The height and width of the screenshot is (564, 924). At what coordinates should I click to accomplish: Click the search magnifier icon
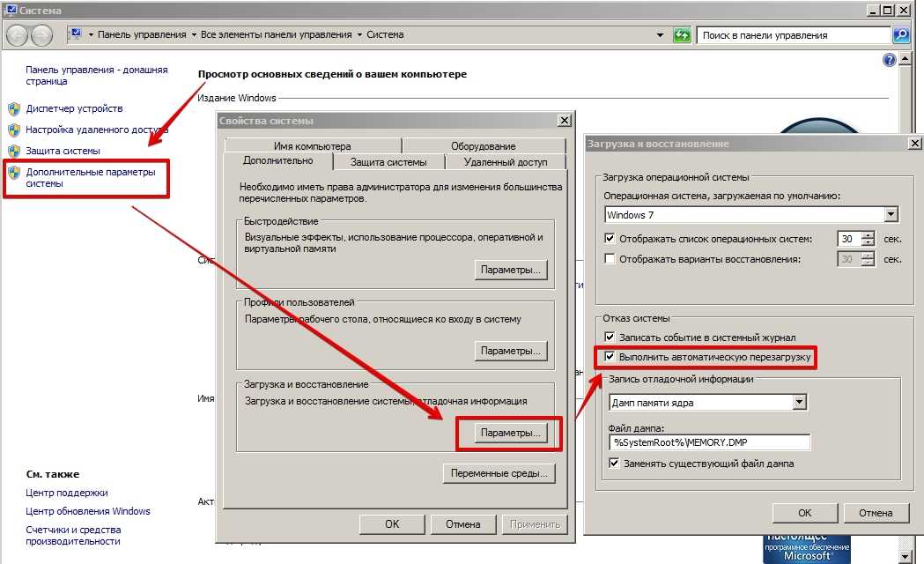tap(900, 35)
